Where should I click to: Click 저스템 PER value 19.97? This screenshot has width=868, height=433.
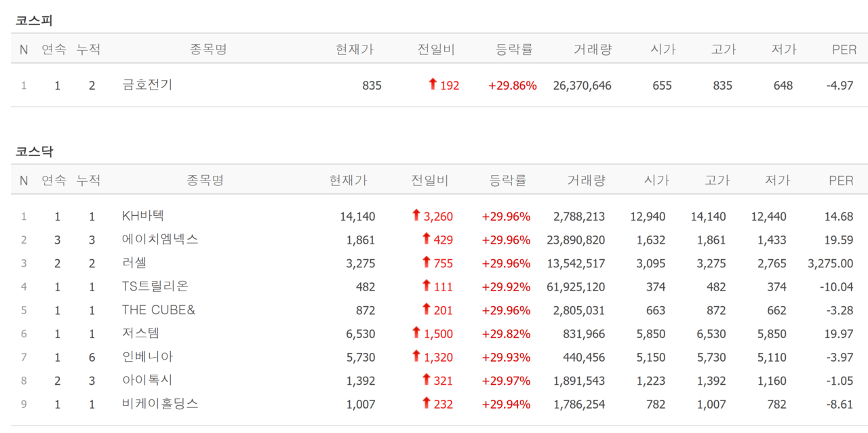pyautogui.click(x=837, y=333)
